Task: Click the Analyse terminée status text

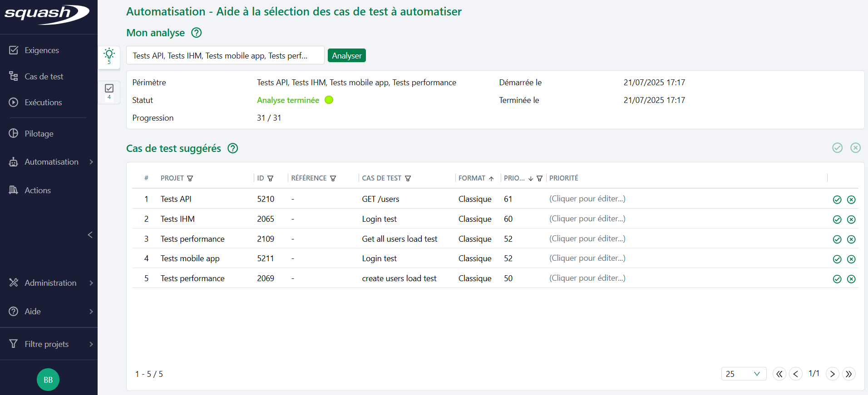Action: pyautogui.click(x=288, y=100)
